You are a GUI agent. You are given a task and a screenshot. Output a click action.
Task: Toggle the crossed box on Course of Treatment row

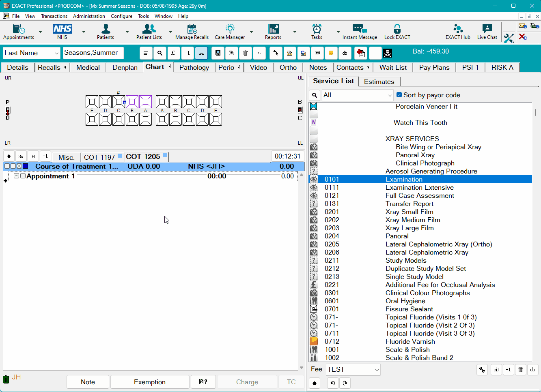click(x=19, y=166)
